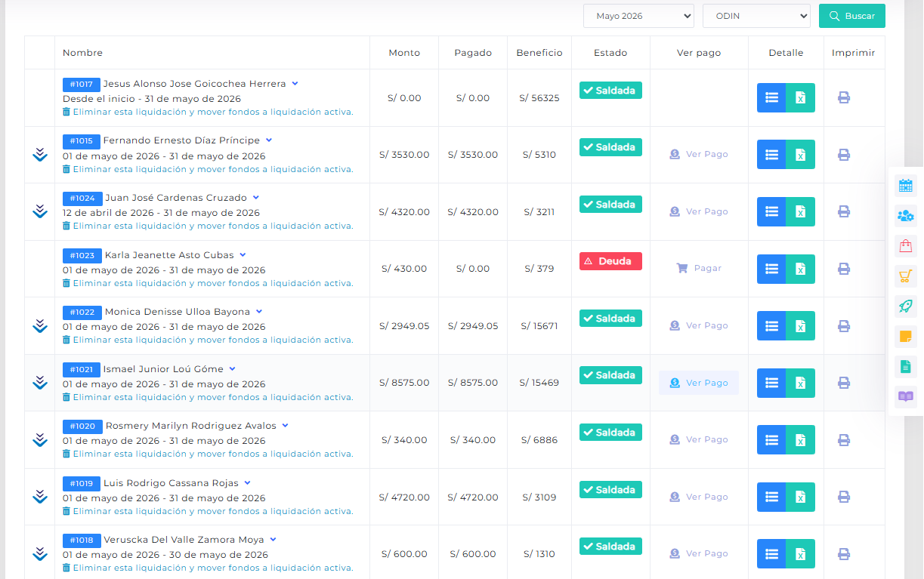924x579 pixels.
Task: Open small arrow next to Karla Jeanette Asto Cubas
Action: click(243, 255)
